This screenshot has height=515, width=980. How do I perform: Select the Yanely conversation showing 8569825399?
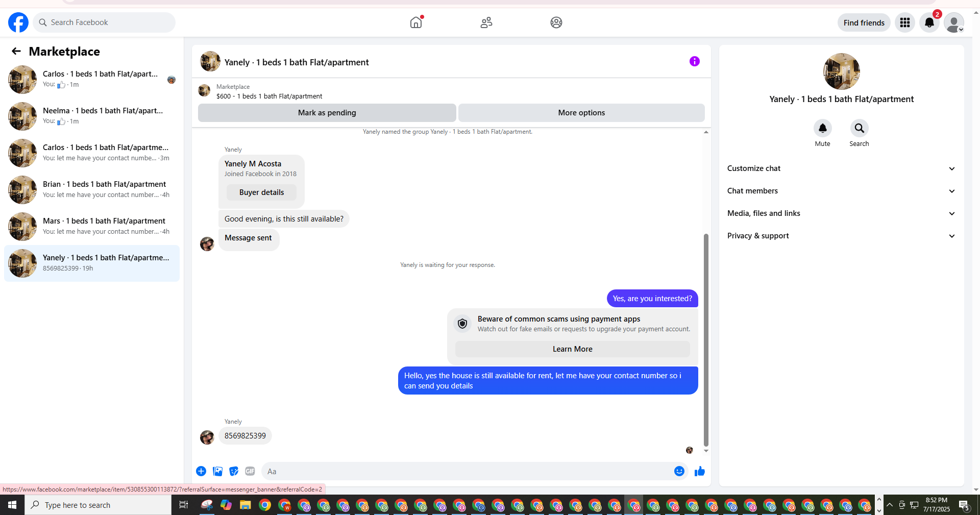point(92,263)
